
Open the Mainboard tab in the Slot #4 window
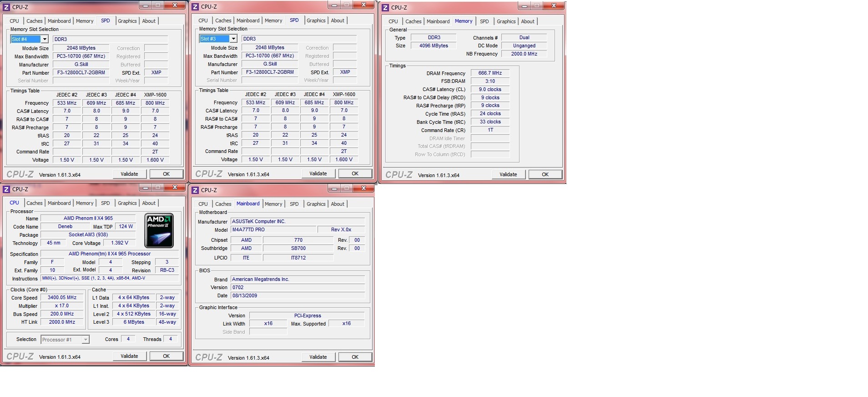click(59, 21)
